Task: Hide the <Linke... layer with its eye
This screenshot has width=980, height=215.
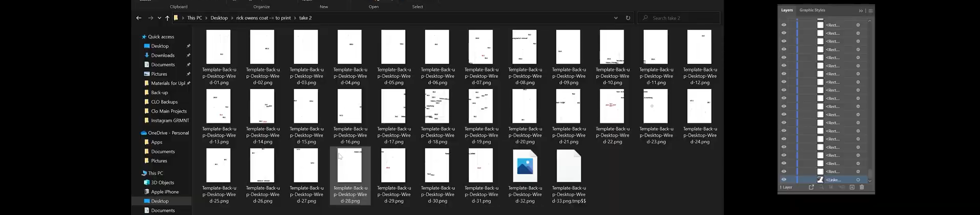Action: (x=784, y=180)
